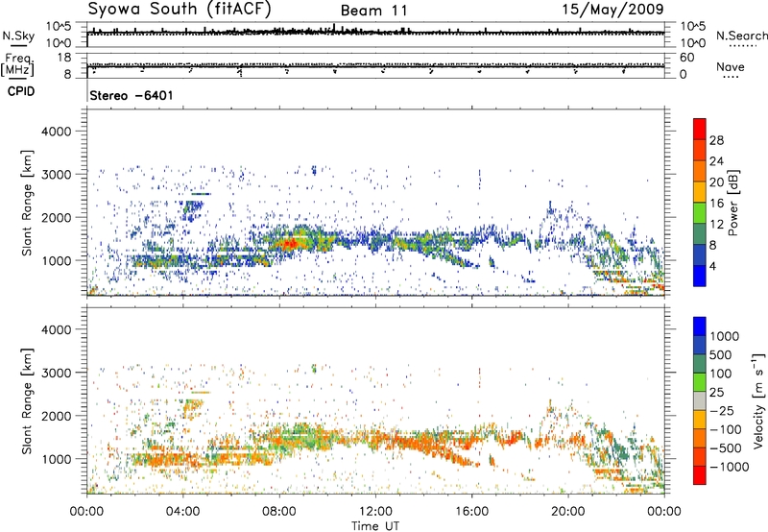
Task: Click the red bottom segment of the velocity color bar
Action: pyautogui.click(x=700, y=475)
